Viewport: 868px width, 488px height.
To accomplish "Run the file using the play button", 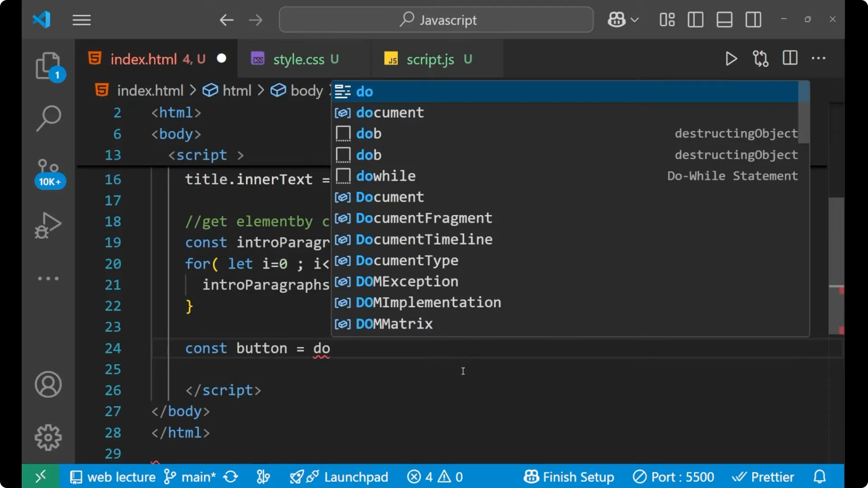I will (731, 59).
